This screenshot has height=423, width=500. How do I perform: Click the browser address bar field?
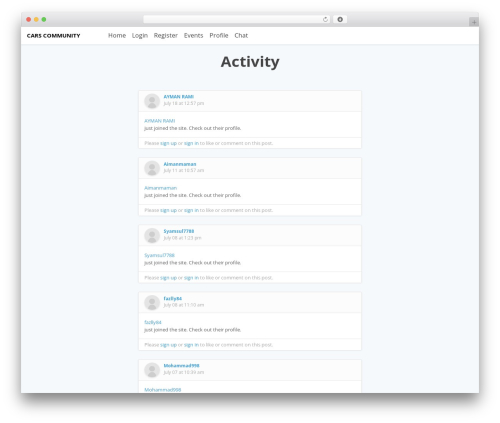click(237, 19)
